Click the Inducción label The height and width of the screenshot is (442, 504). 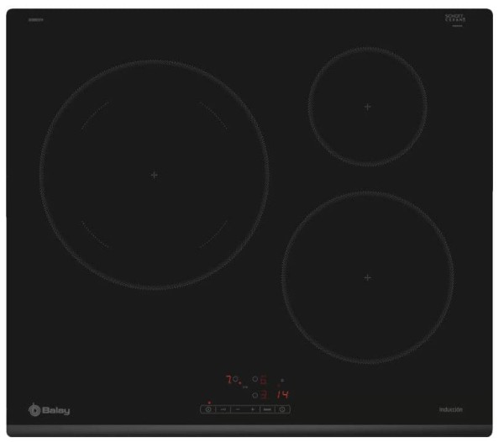point(450,410)
